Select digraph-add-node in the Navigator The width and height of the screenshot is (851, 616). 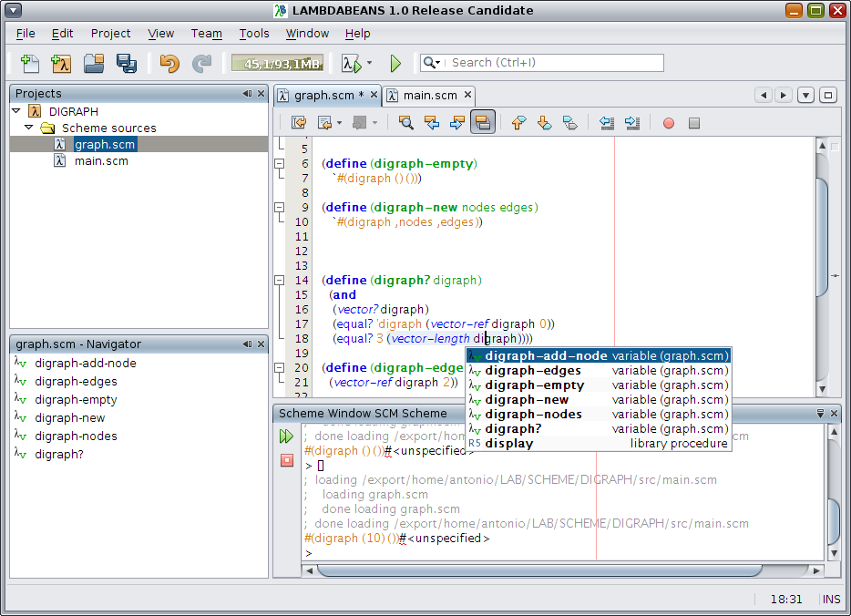pos(86,363)
